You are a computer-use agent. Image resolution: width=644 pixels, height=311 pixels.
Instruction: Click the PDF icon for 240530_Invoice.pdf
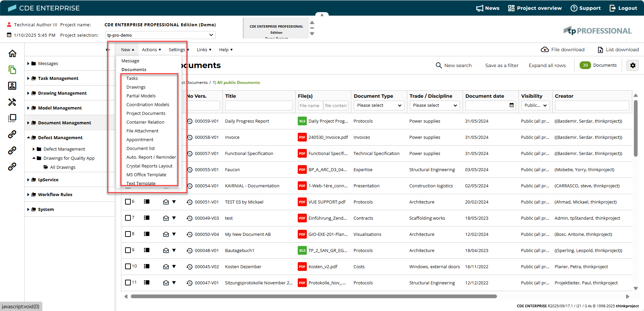click(x=302, y=137)
